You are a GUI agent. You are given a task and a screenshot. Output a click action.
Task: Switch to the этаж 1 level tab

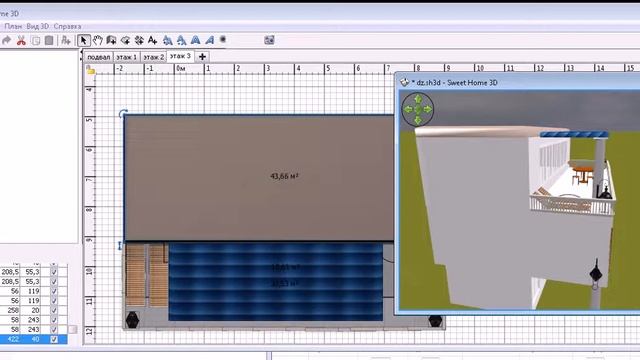click(127, 57)
